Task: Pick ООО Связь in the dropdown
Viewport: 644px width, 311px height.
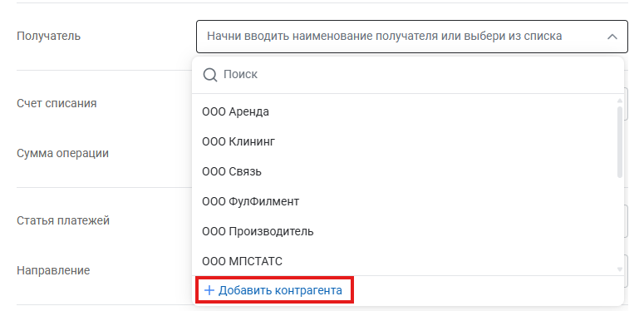Action: [x=232, y=171]
